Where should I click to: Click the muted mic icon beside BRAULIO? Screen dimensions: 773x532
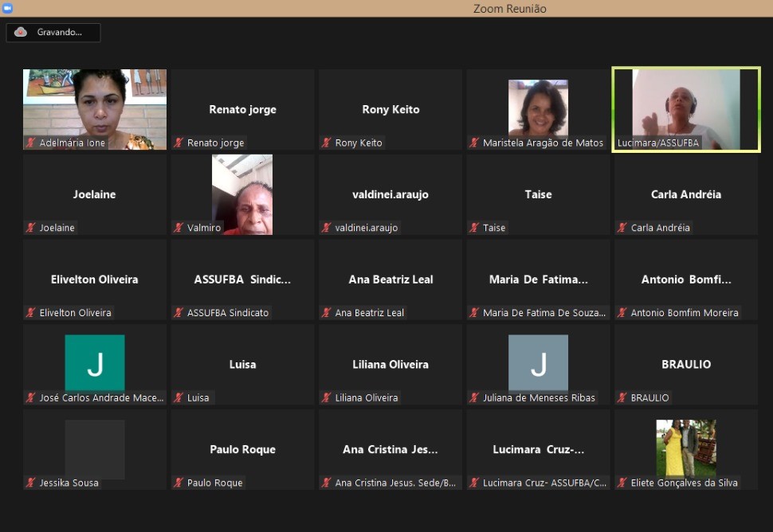tap(622, 397)
